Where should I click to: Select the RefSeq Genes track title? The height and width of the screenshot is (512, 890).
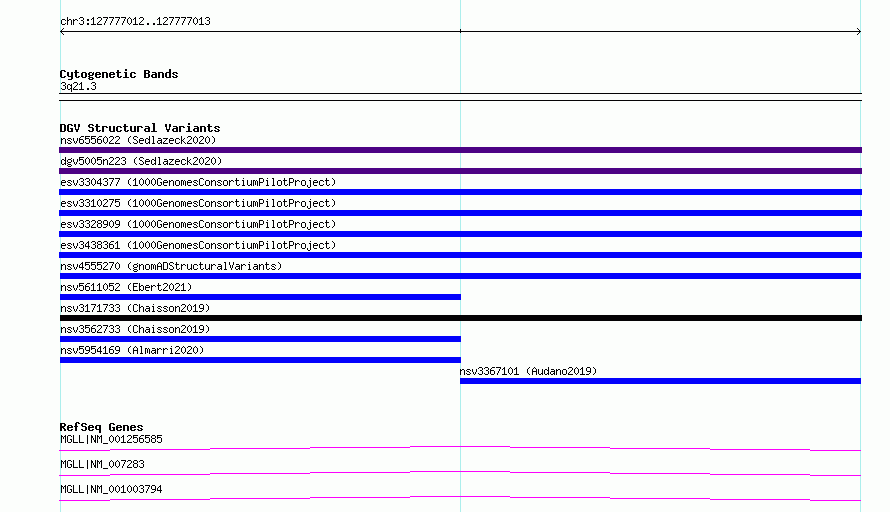[x=102, y=427]
